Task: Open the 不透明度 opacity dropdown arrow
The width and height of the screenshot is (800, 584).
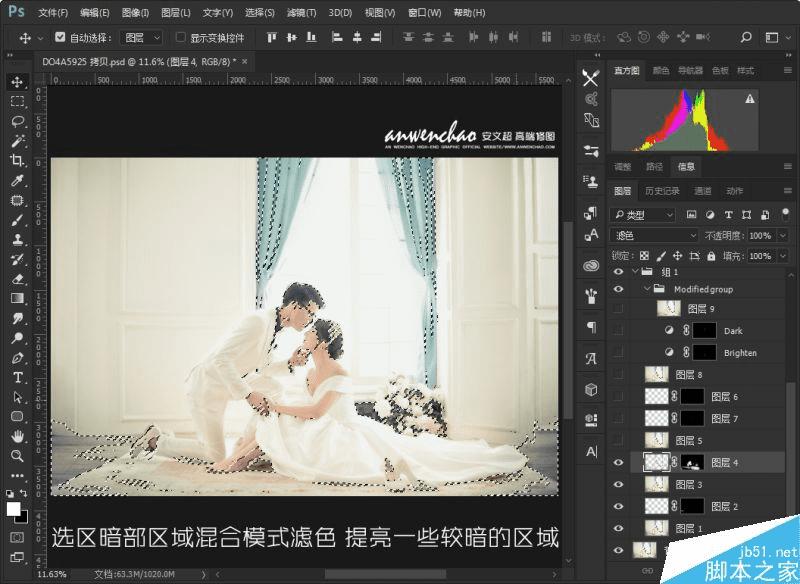Action: click(783, 236)
